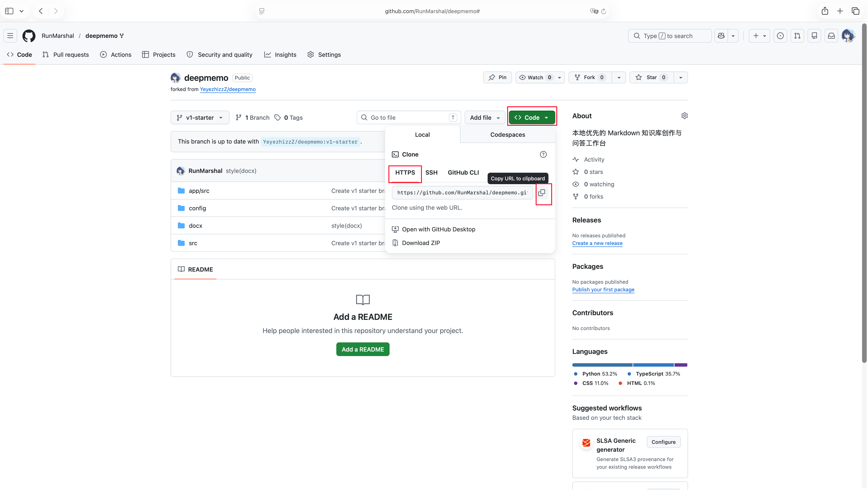868x490 pixels.
Task: Select the SSH clone option
Action: click(431, 172)
